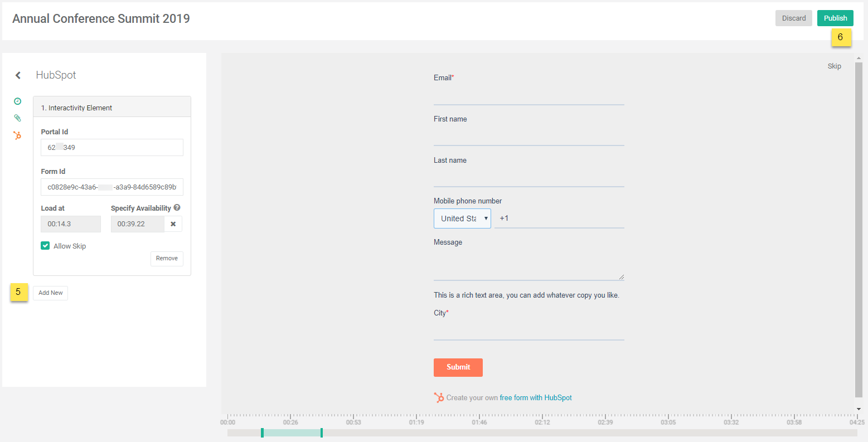Click the Publish button
The width and height of the screenshot is (868, 442).
835,18
